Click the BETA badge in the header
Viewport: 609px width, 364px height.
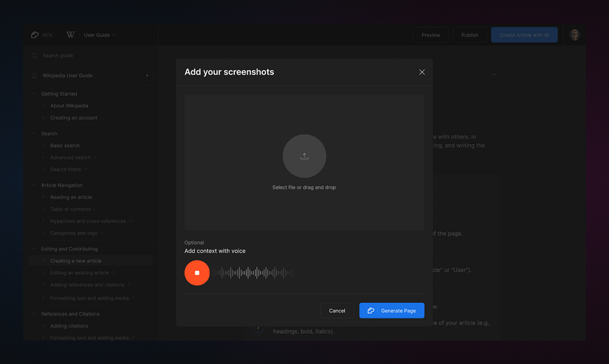(x=48, y=35)
